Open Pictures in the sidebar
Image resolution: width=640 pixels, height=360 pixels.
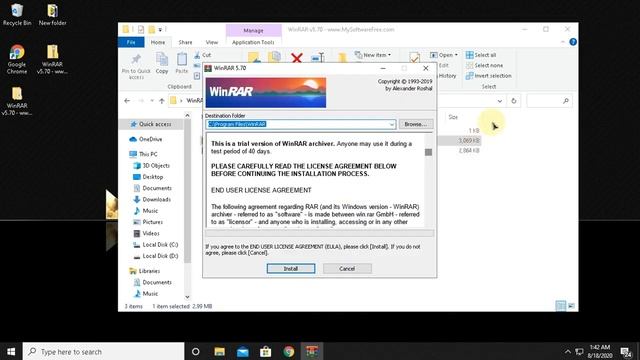pos(148,222)
